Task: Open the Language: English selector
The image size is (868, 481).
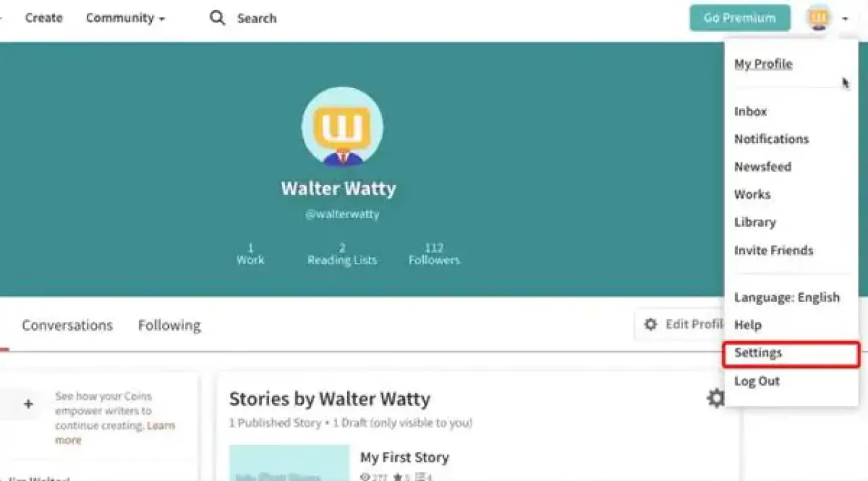Action: (787, 297)
